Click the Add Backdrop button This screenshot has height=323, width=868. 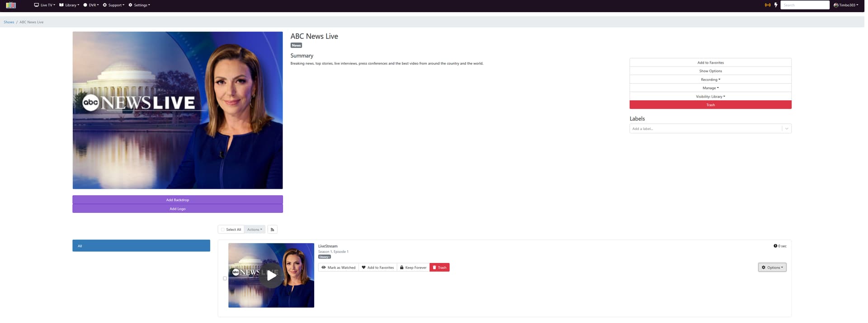pyautogui.click(x=177, y=200)
